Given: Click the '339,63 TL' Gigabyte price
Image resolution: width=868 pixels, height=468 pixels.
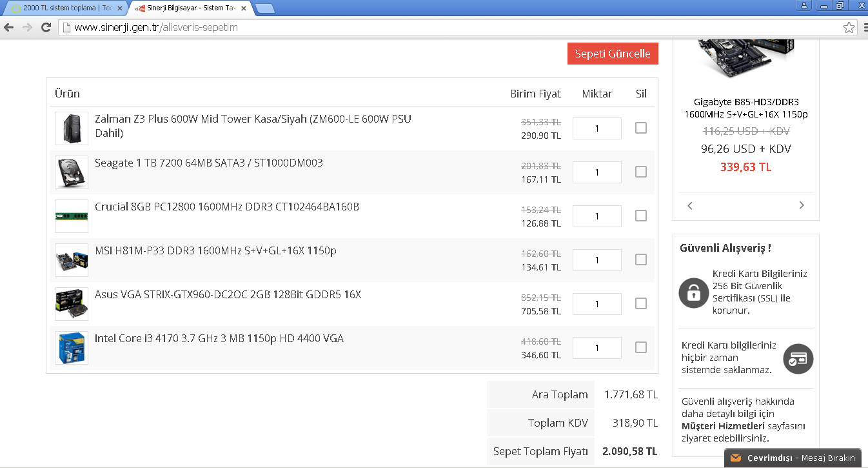Looking at the screenshot, I should [x=746, y=167].
